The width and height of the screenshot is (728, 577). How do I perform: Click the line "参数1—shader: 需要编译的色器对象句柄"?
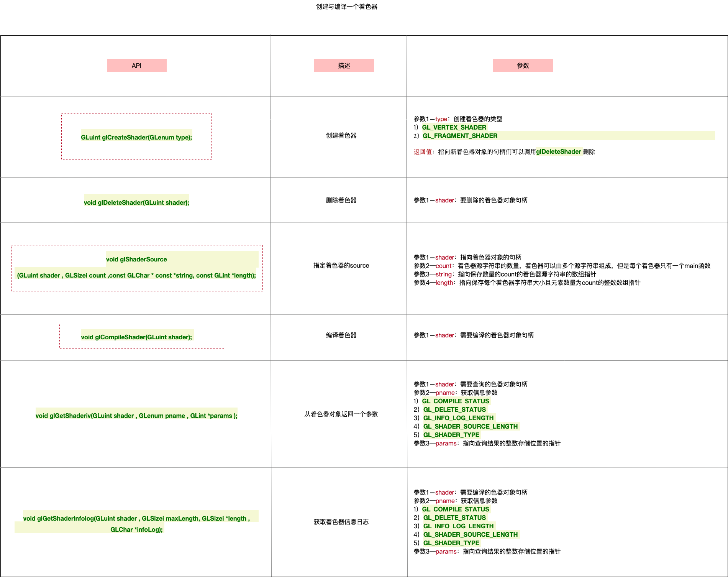[x=471, y=492]
